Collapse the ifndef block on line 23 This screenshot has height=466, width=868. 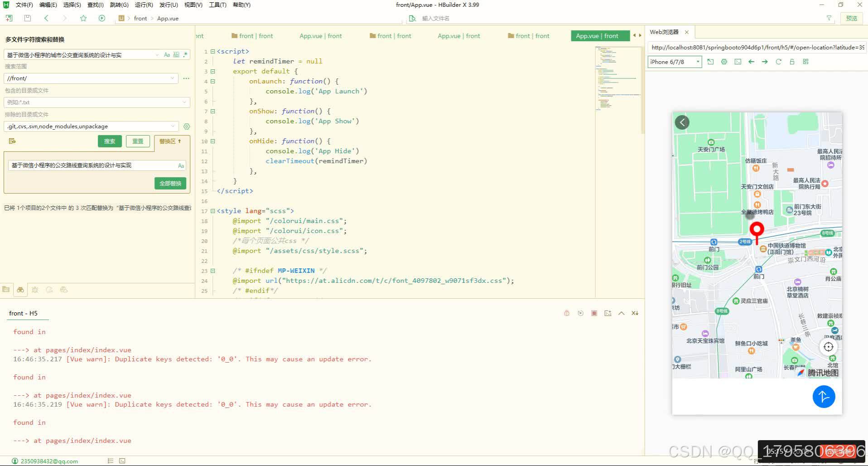pyautogui.click(x=212, y=271)
